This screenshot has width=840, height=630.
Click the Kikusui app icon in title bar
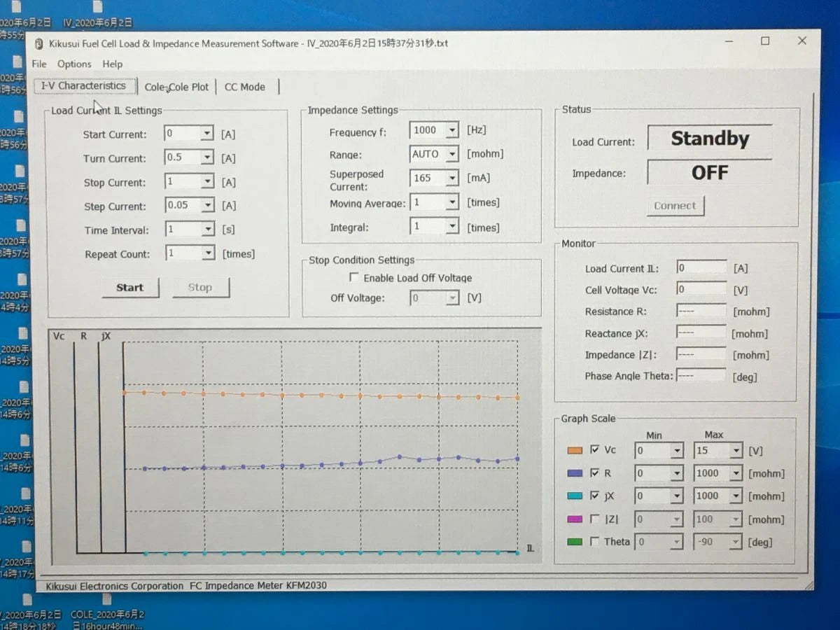point(39,43)
